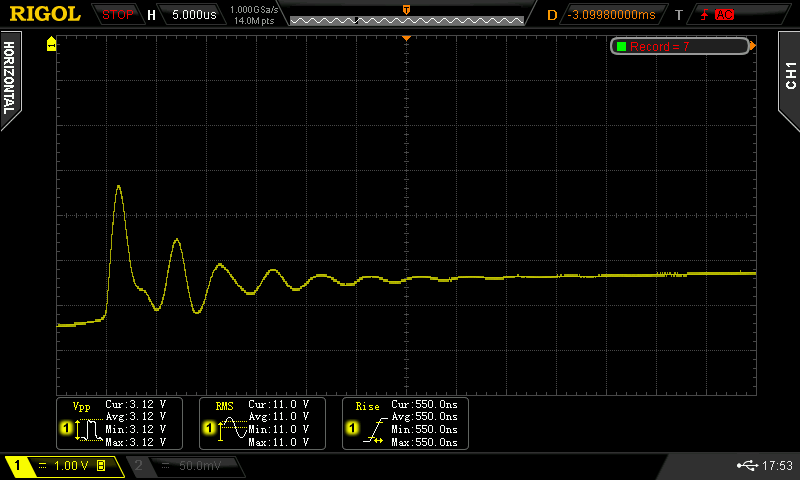Click the channel 1 badge in Rise box
This screenshot has width=800, height=480.
[x=352, y=427]
